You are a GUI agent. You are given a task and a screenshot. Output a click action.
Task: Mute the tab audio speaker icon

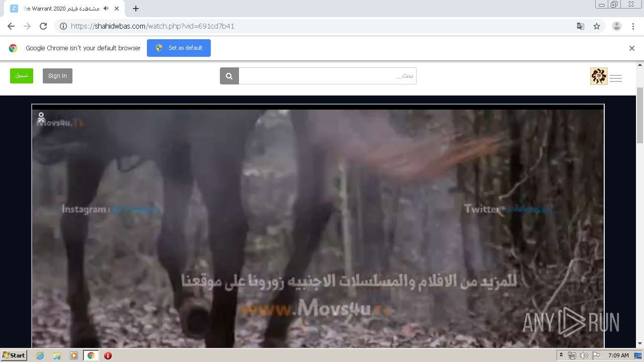pos(106,9)
